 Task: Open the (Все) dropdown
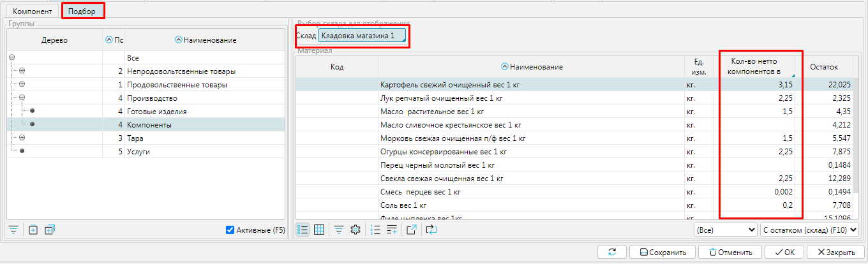pyautogui.click(x=724, y=229)
